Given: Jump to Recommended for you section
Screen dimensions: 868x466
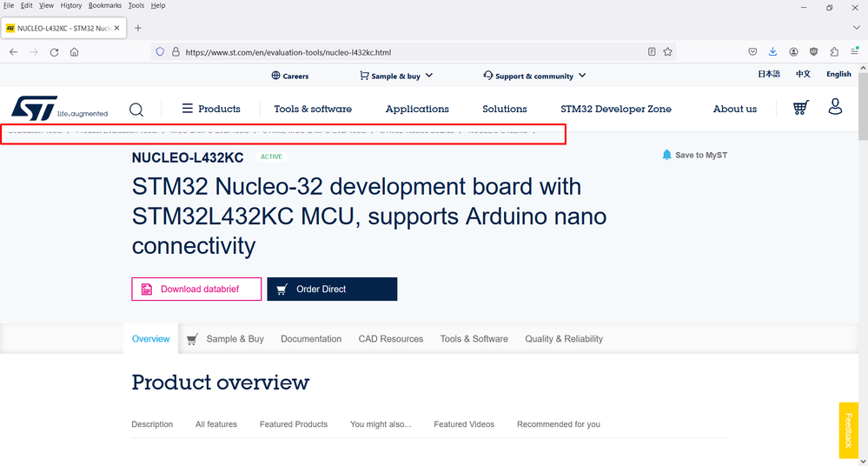Looking at the screenshot, I should (559, 424).
